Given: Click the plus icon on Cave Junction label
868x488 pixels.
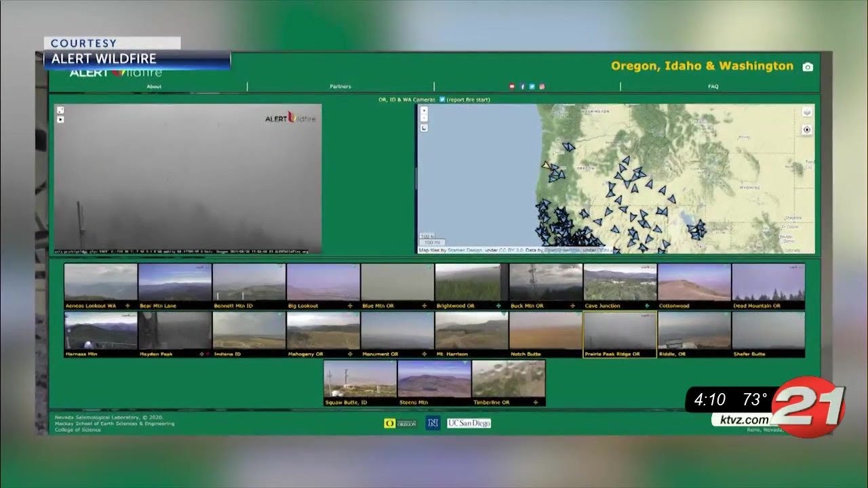Looking at the screenshot, I should tap(646, 306).
